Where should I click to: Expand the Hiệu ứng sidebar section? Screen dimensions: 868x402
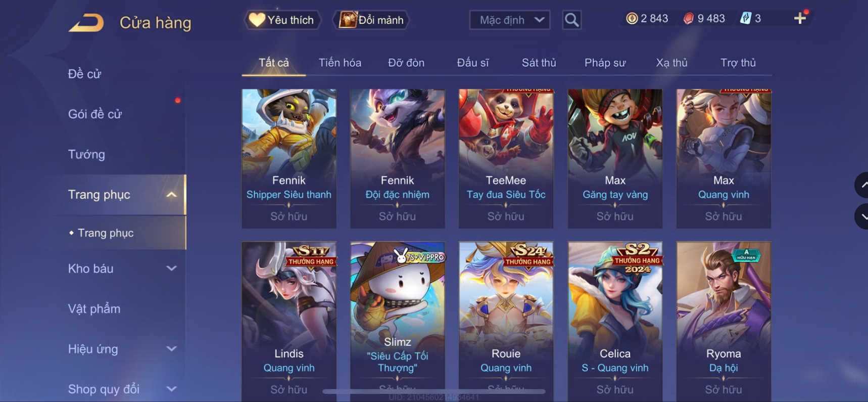pyautogui.click(x=172, y=349)
